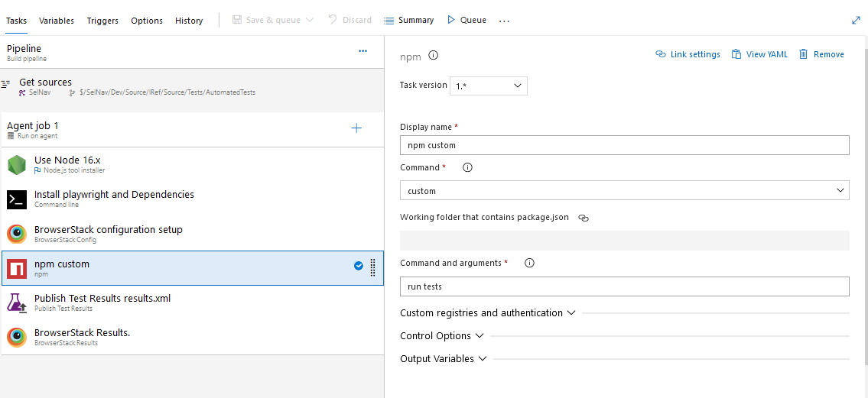Screen dimensions: 868x398
Task: Open the Triggers tab
Action: click(x=102, y=21)
